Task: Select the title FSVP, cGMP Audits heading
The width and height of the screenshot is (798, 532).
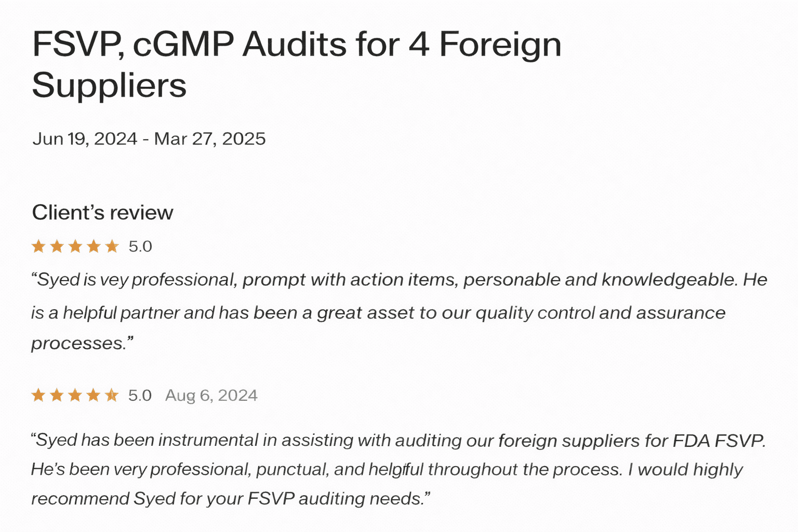Action: [x=297, y=64]
